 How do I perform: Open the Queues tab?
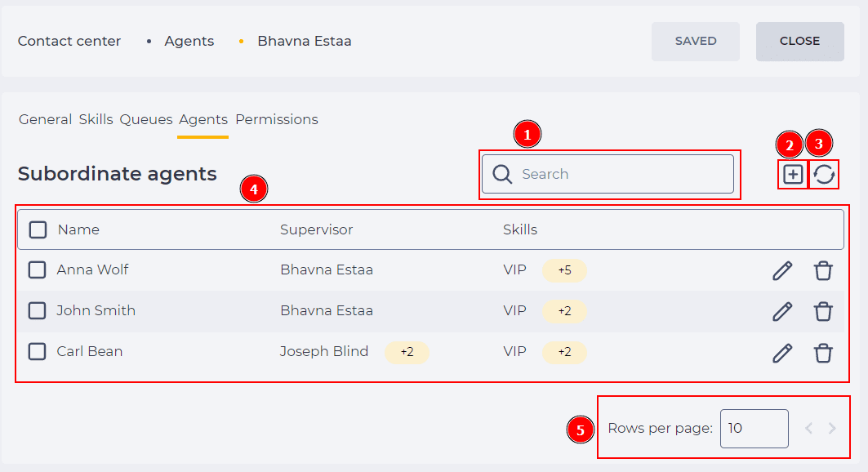pos(146,119)
